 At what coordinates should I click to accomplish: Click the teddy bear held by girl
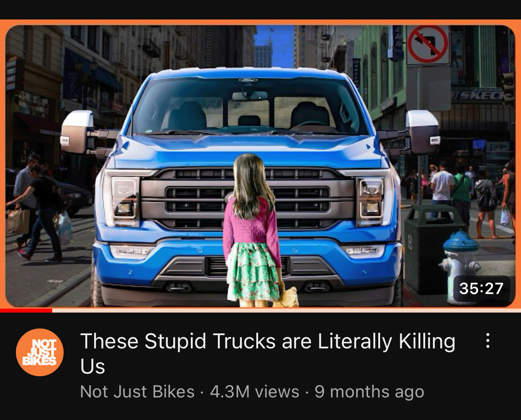click(287, 295)
